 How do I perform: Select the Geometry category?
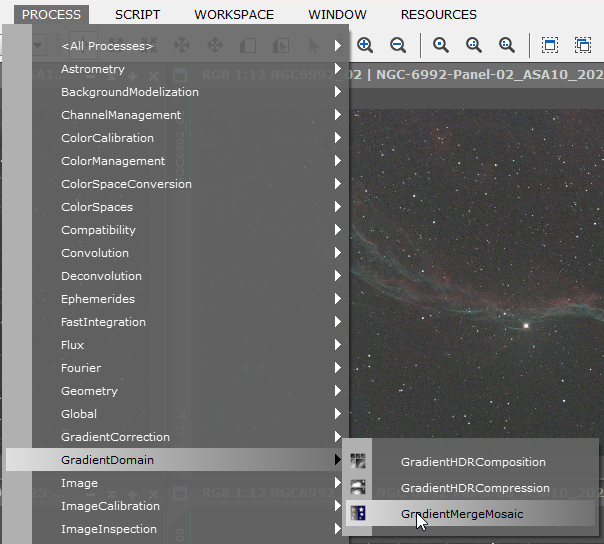pos(175,391)
